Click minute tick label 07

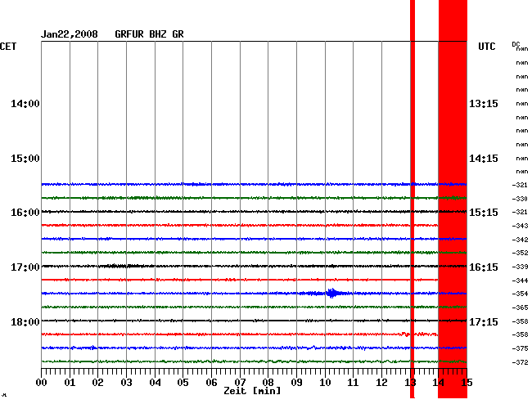(x=240, y=383)
